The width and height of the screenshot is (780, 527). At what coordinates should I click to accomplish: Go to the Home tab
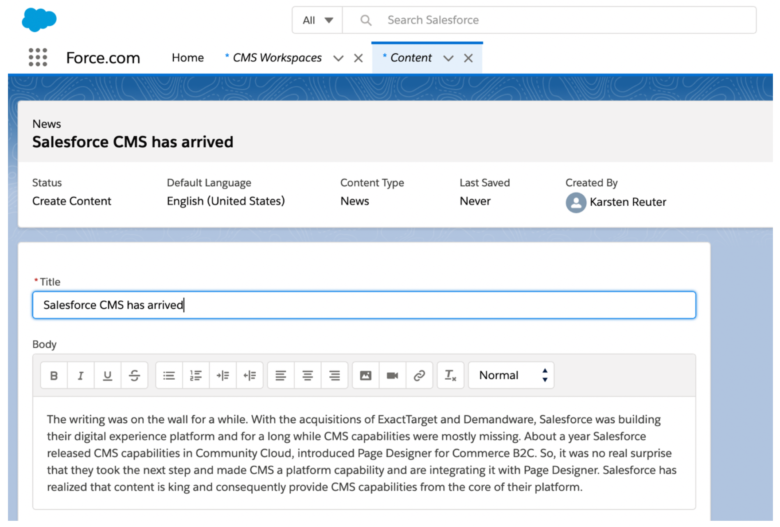click(188, 58)
